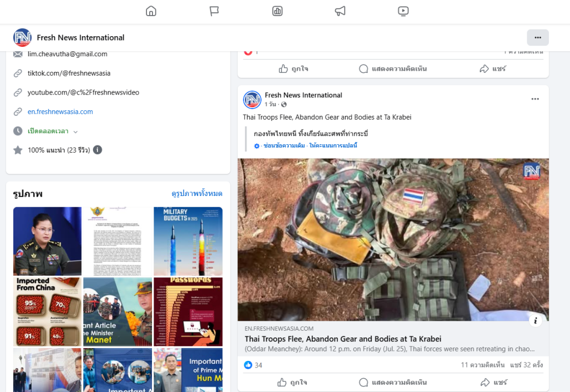Comment on the Thai Troops post
Viewport: 570px width, 392px height.
click(392, 382)
